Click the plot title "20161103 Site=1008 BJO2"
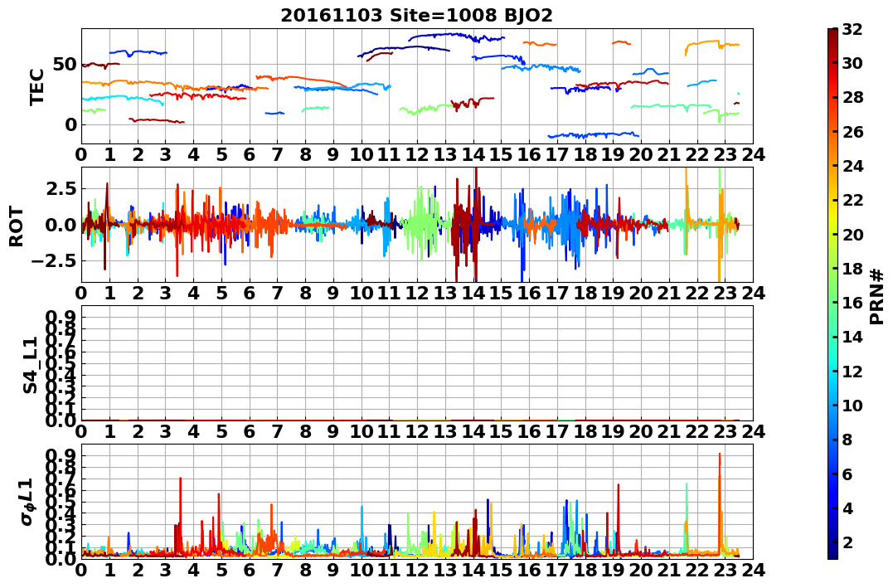This screenshot has height=588, width=893. [416, 15]
